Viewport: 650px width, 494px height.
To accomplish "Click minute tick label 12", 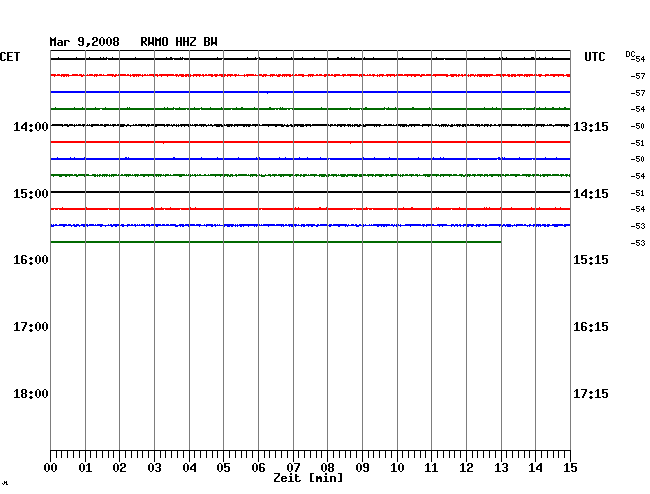I will tap(466, 467).
